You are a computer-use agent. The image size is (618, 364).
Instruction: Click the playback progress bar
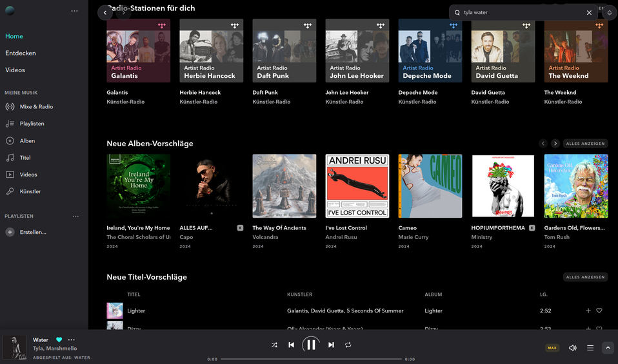tap(311, 359)
